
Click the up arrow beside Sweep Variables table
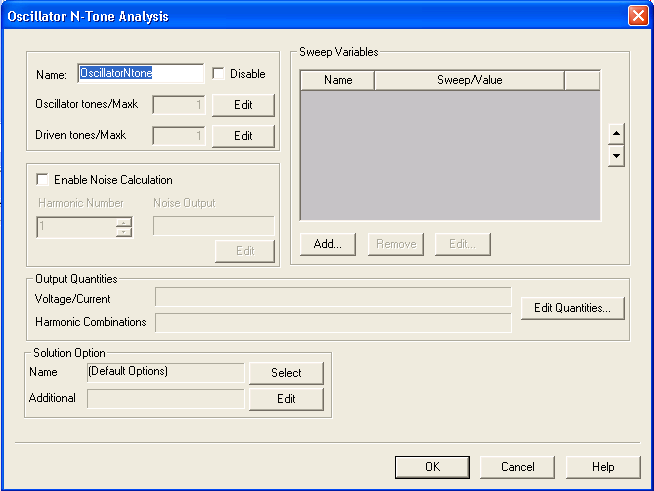coord(616,134)
